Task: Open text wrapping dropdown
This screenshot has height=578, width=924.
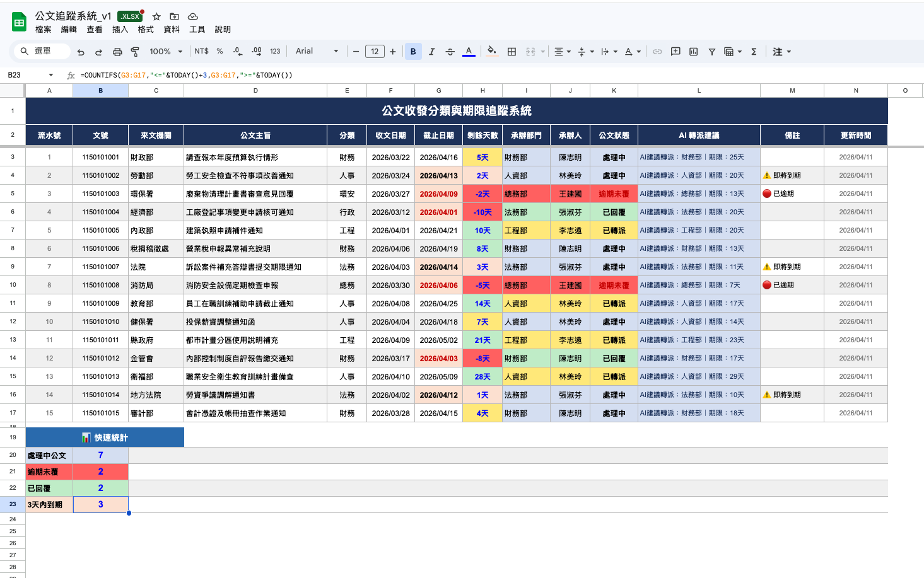Action: [x=609, y=52]
